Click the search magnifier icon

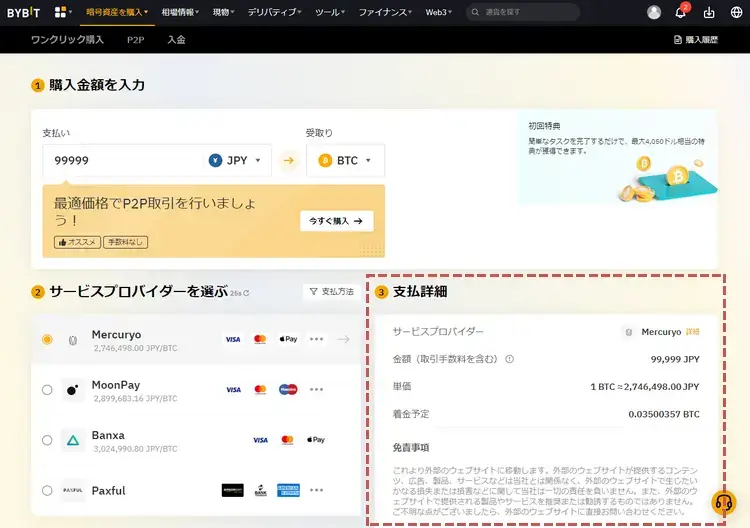coord(475,12)
